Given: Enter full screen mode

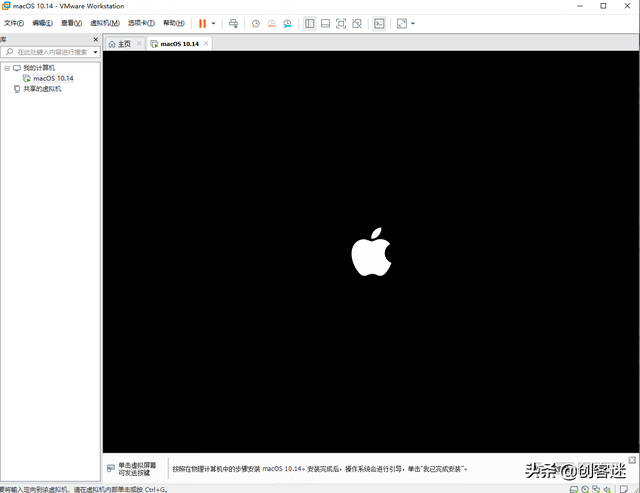Looking at the screenshot, I should point(341,24).
